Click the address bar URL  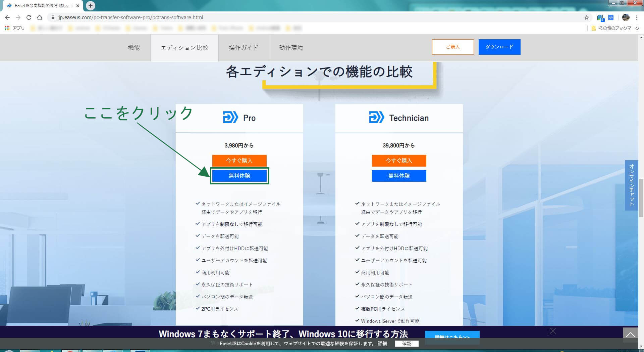tap(130, 17)
